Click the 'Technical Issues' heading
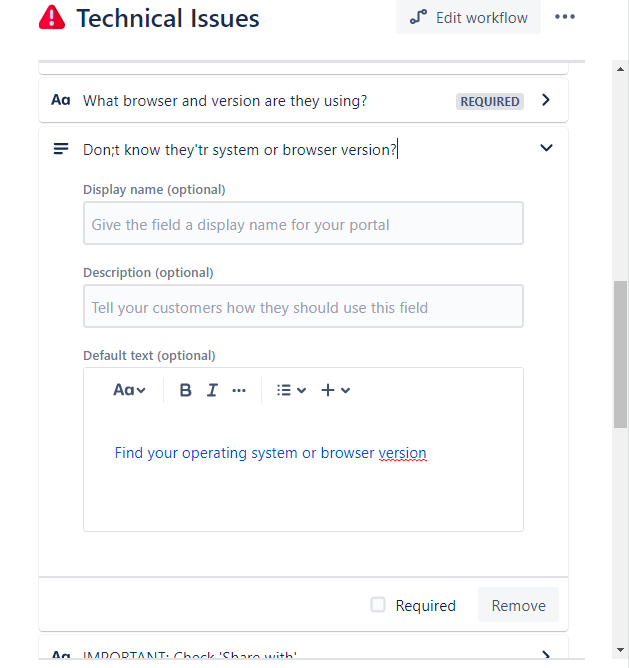The image size is (629, 668). pos(168,18)
